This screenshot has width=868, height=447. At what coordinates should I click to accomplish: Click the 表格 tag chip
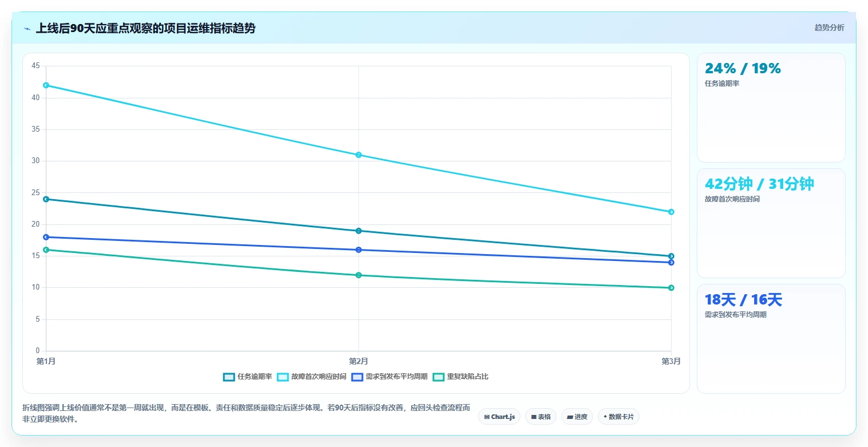[x=540, y=417]
